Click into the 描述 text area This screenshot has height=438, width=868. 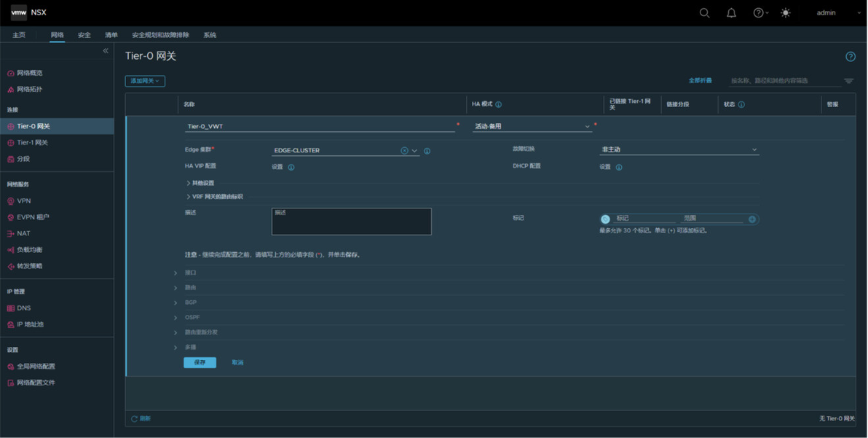click(352, 222)
